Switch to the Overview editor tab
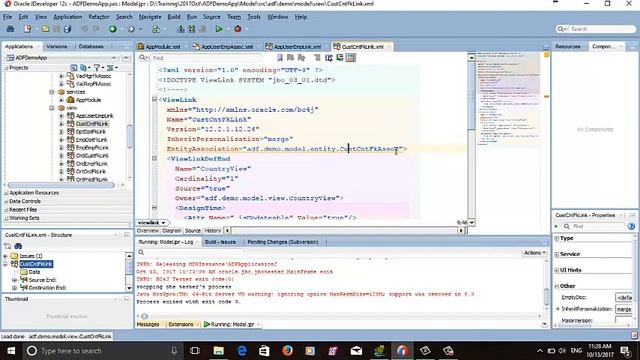 pos(148,231)
